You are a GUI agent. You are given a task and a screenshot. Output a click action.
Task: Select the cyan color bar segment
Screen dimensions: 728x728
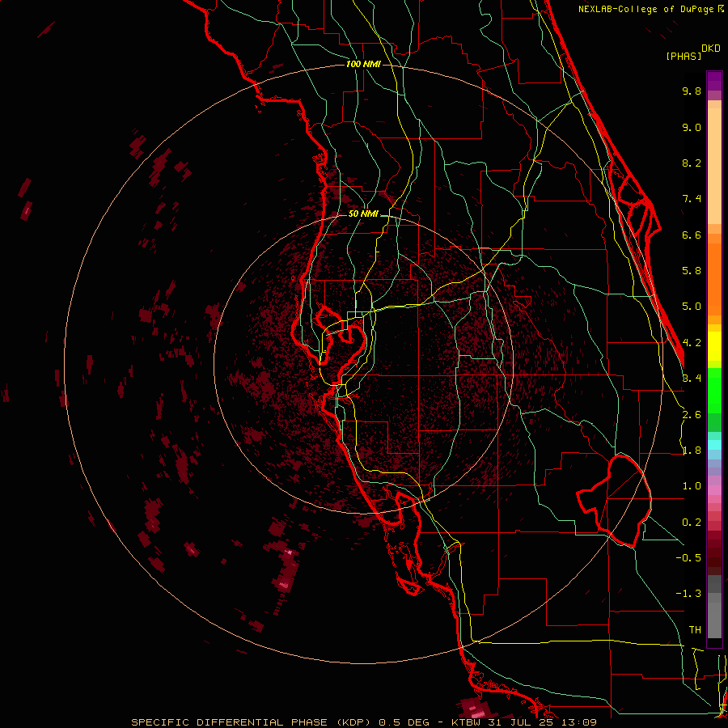(x=714, y=445)
